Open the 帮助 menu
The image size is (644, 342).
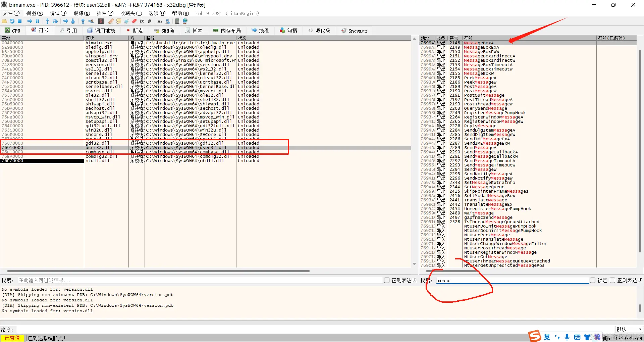tap(180, 13)
